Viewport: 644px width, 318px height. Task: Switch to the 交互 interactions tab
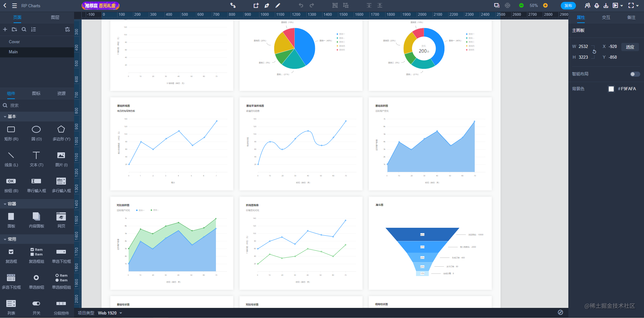point(606,17)
